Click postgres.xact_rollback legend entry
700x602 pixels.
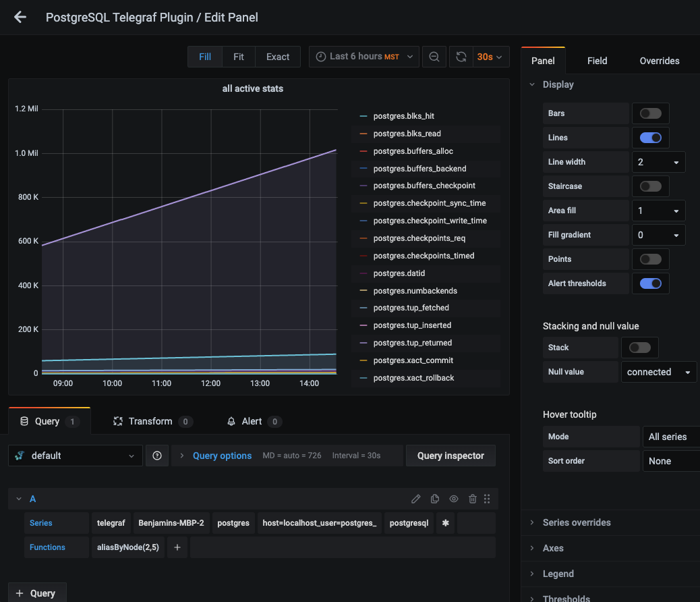click(413, 378)
